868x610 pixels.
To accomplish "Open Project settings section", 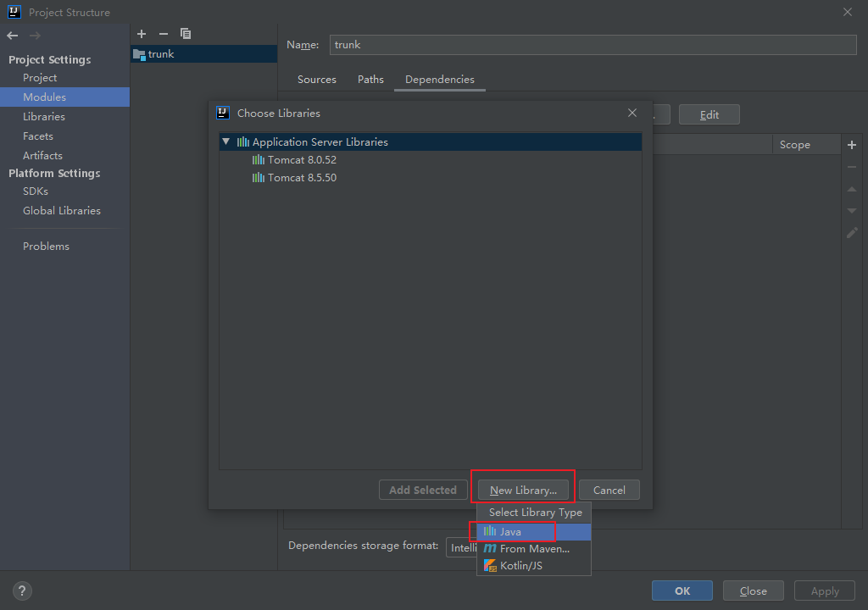I will (40, 78).
